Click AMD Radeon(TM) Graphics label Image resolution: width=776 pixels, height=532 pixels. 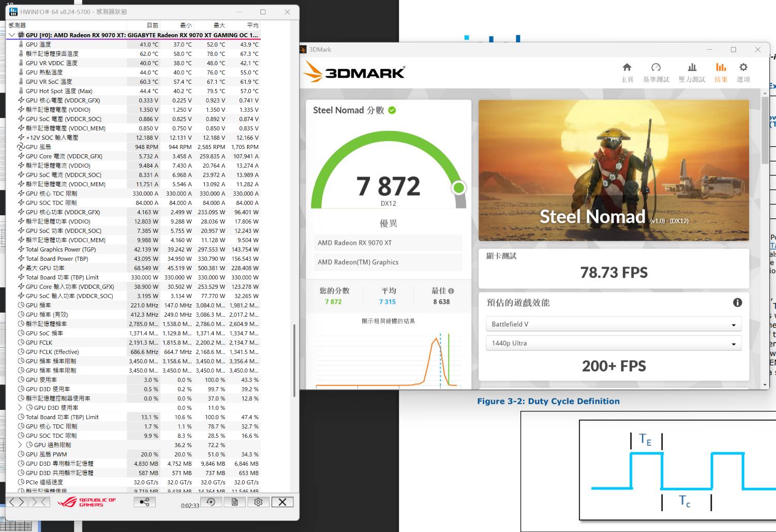point(358,262)
